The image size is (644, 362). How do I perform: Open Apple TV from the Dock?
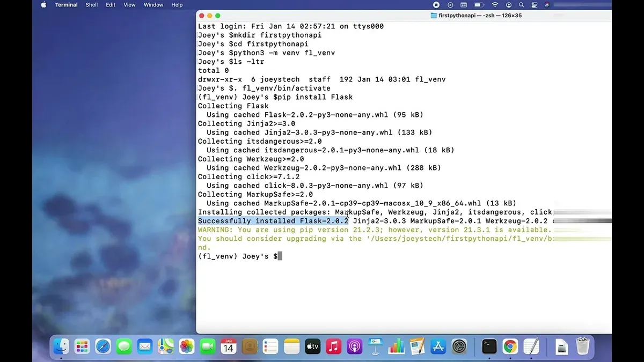pyautogui.click(x=312, y=346)
